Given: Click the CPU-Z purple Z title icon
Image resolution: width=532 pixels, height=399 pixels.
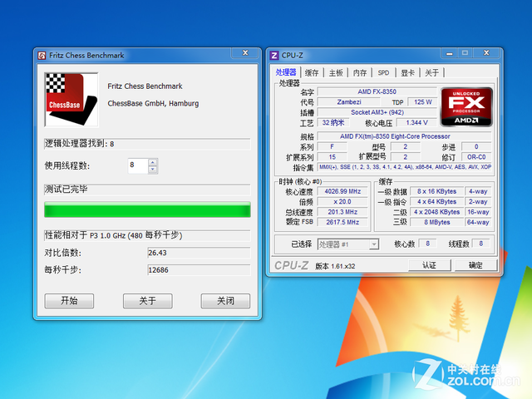Looking at the screenshot, I should pos(274,56).
